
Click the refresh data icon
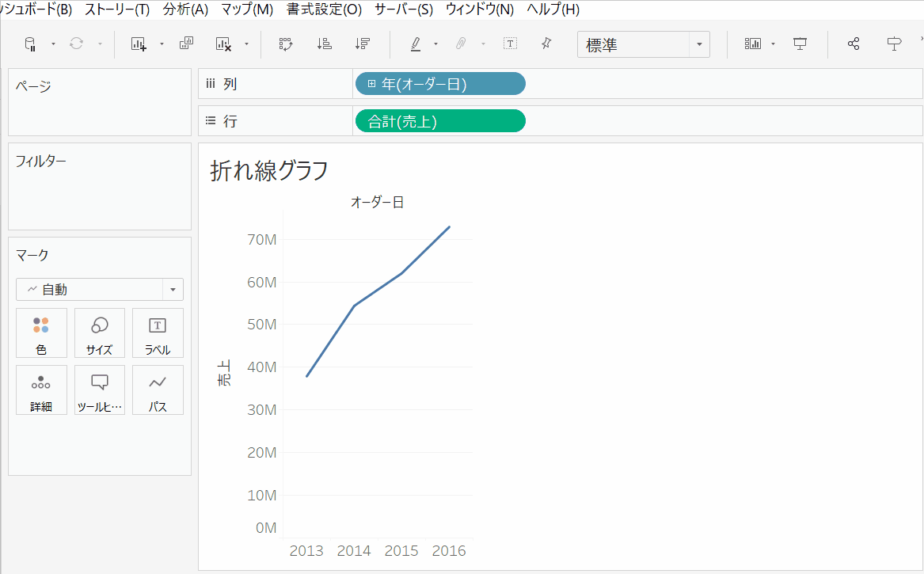[77, 44]
